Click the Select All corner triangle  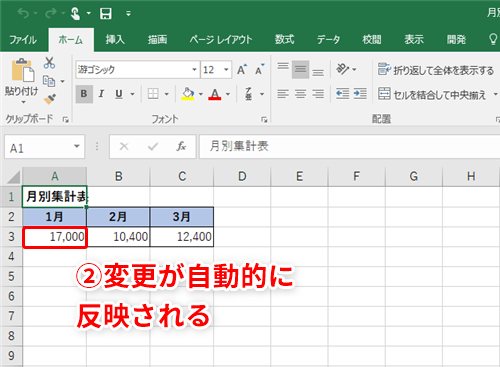pos(13,177)
